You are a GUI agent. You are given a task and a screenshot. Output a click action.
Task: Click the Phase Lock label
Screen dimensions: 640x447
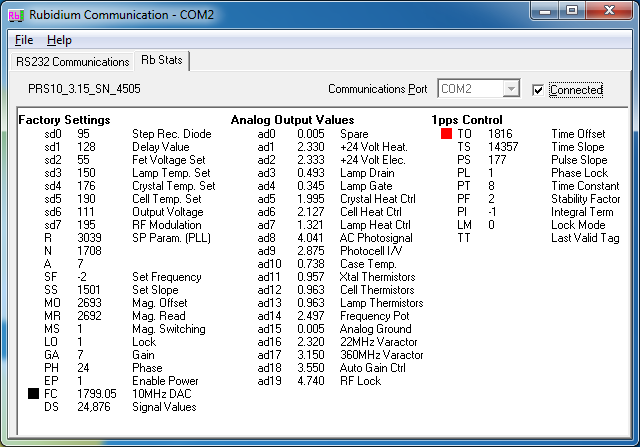(x=580, y=173)
